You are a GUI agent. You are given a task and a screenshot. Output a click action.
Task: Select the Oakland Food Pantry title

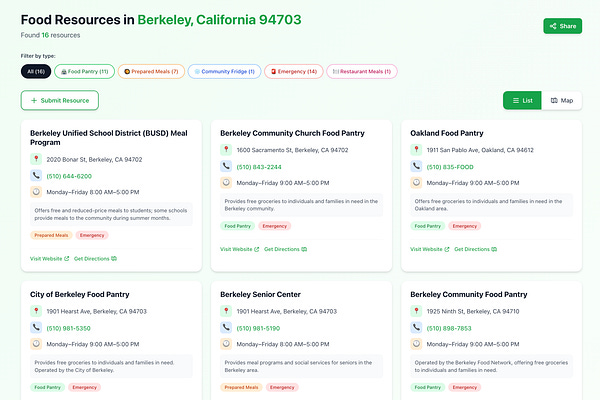pyautogui.click(x=447, y=133)
